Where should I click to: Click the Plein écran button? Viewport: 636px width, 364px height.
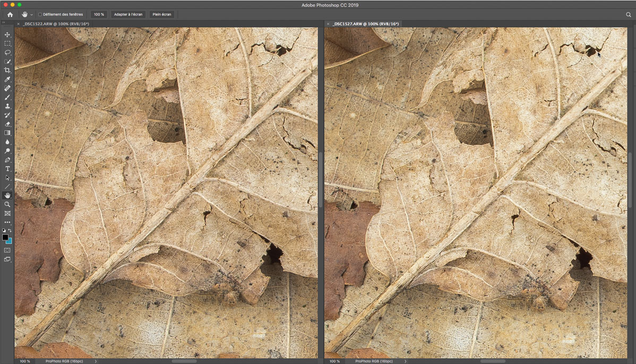[x=162, y=14]
